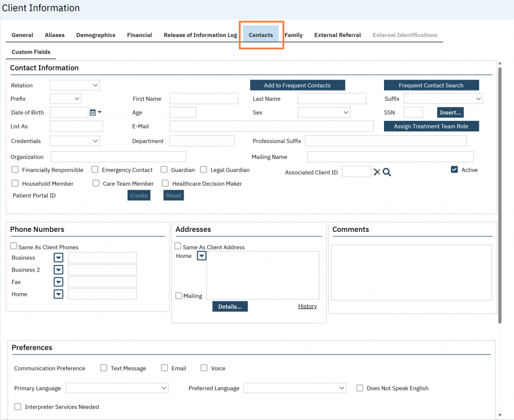Switch to the Demographics tab
The width and height of the screenshot is (514, 420).
pyautogui.click(x=95, y=35)
